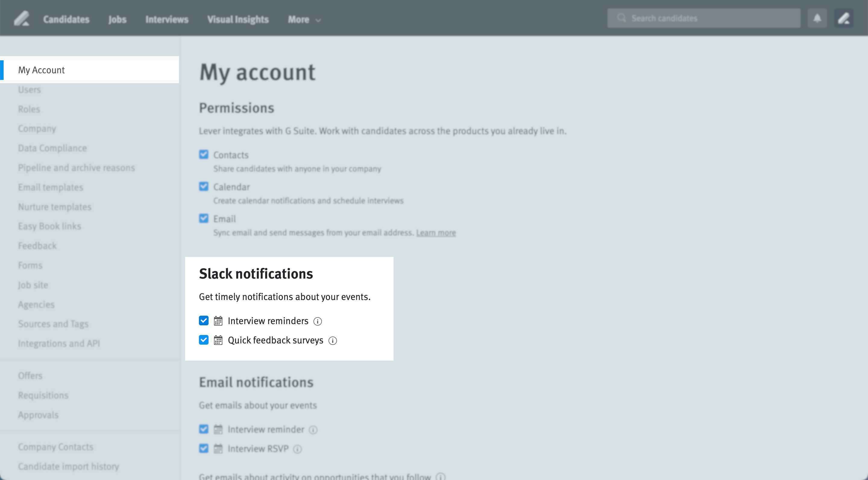The image size is (868, 480).
Task: Disable Quick feedback surveys Slack notifications
Action: (203, 340)
